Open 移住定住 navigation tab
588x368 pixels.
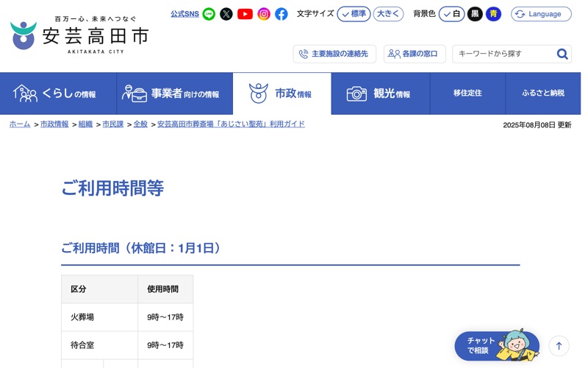point(467,93)
